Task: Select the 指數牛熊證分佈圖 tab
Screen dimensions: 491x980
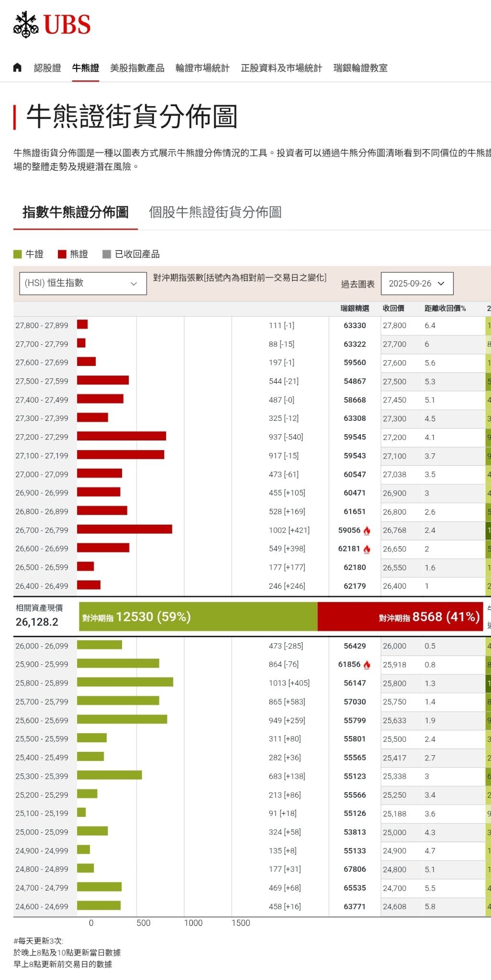Action: 76,212
